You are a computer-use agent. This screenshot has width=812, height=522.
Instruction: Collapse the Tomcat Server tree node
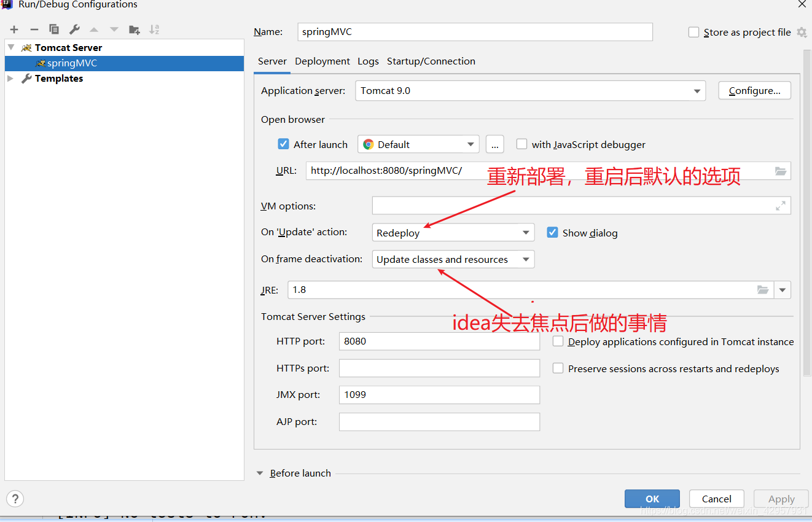[x=10, y=47]
